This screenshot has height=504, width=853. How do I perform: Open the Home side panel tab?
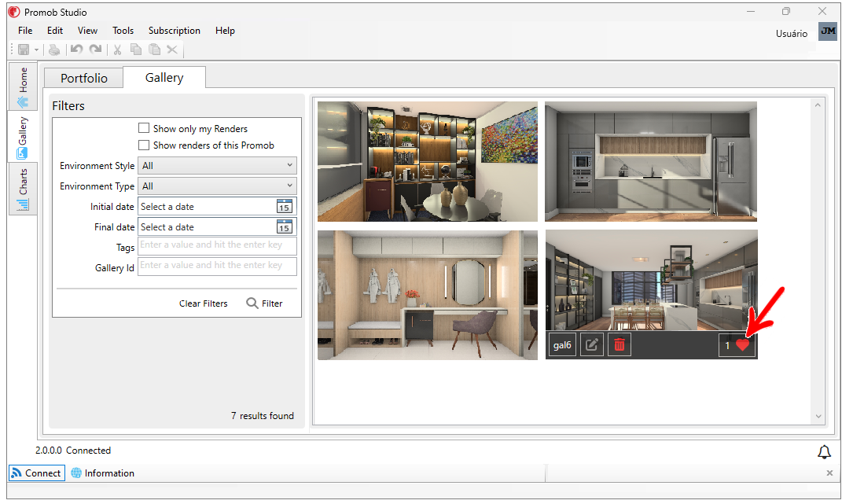(23, 86)
